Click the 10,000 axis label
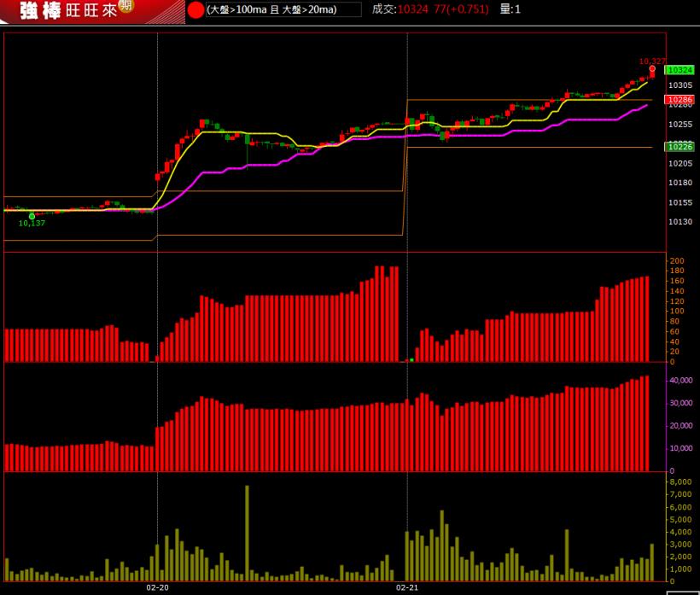Viewport: 700px width, 595px height. (x=681, y=448)
